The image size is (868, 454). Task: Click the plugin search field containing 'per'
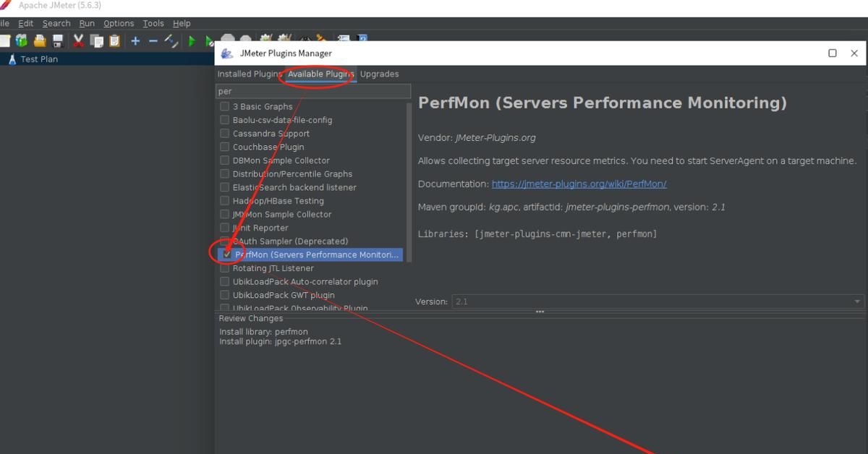313,91
